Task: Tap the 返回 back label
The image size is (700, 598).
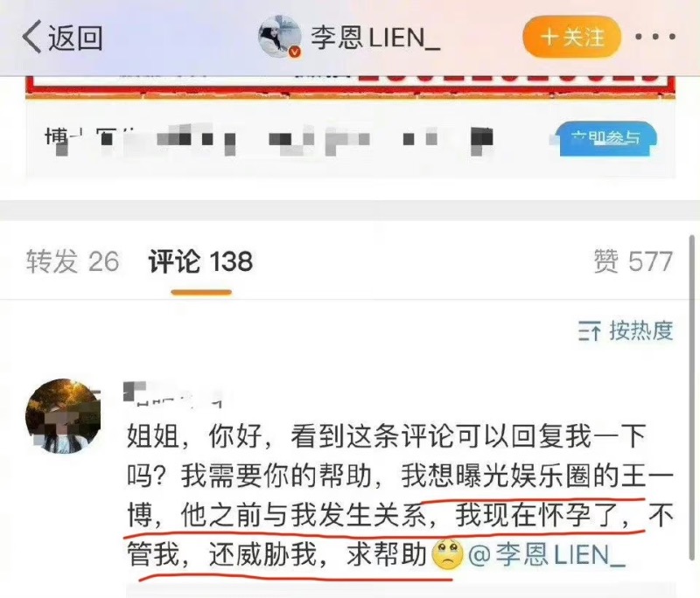Action: [x=75, y=38]
